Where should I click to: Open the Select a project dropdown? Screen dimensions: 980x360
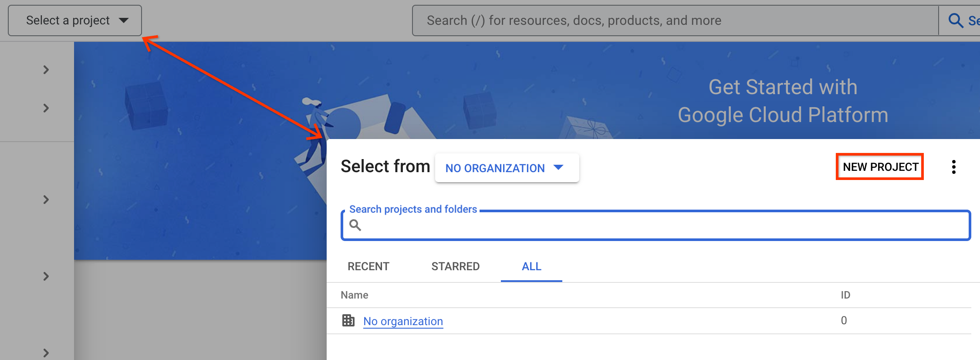(75, 20)
